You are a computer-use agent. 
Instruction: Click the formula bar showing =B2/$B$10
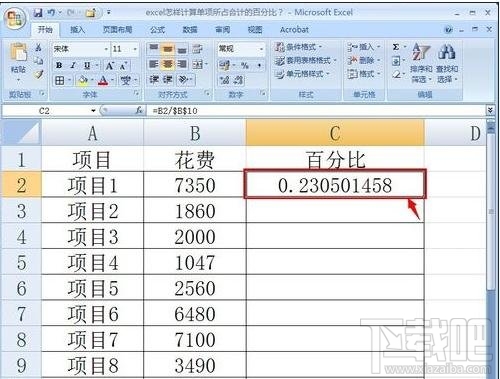point(317,111)
